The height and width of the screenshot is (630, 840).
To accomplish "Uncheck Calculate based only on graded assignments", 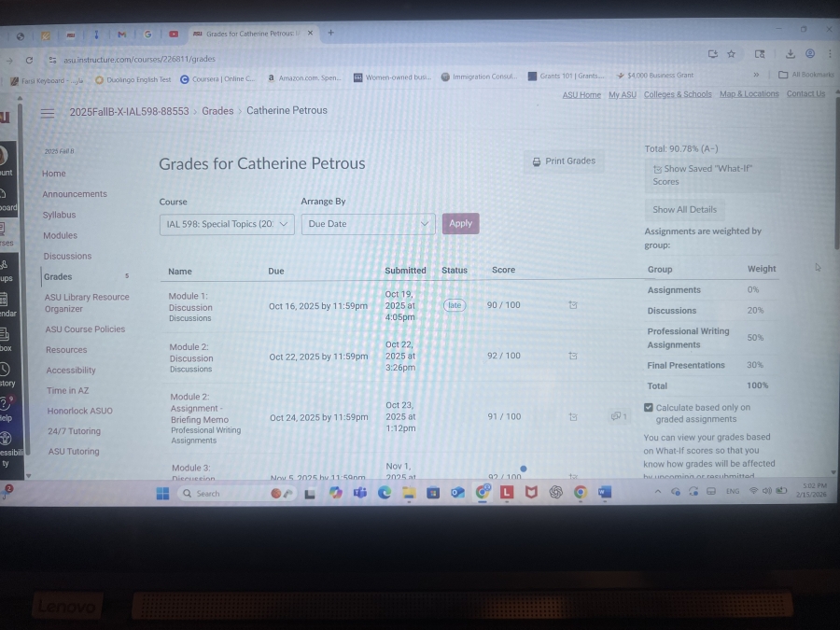I will (x=650, y=408).
